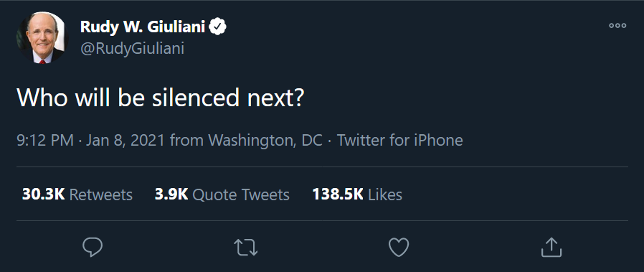Click the reply speech bubble icon
644x272 pixels.
(x=93, y=248)
